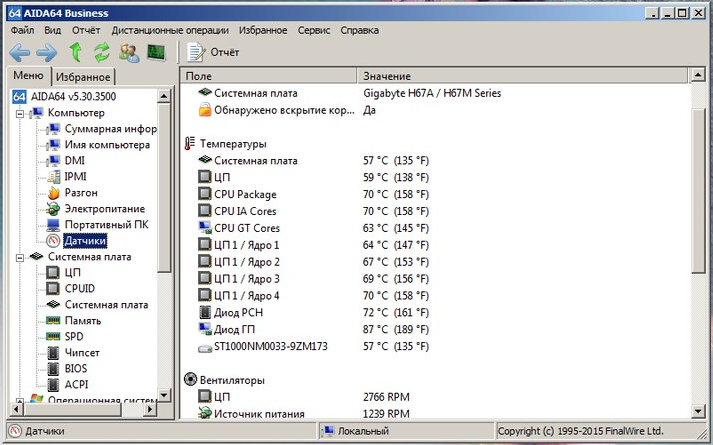Open the Избранное menu in menu bar

(x=263, y=30)
